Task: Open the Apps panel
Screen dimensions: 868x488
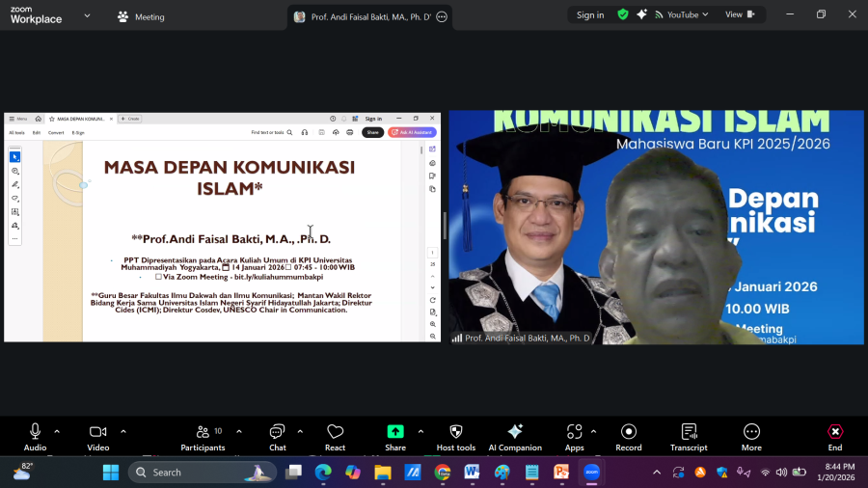Action: tap(574, 437)
